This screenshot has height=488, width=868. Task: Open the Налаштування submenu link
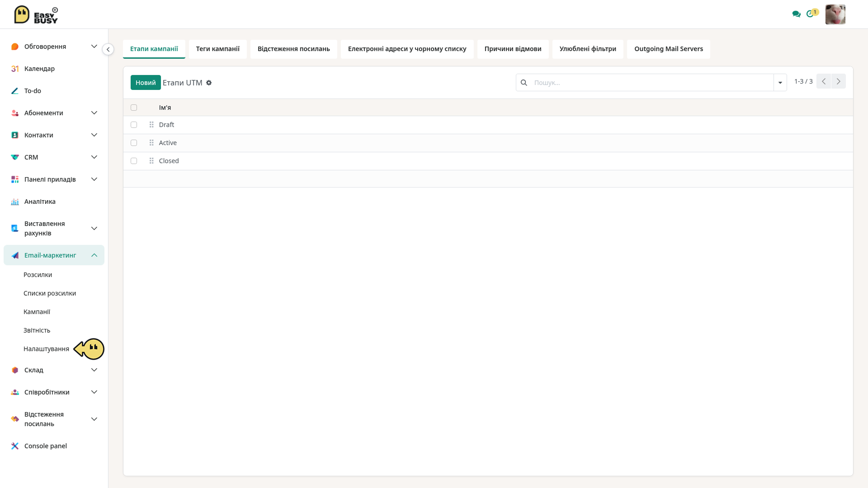point(46,349)
